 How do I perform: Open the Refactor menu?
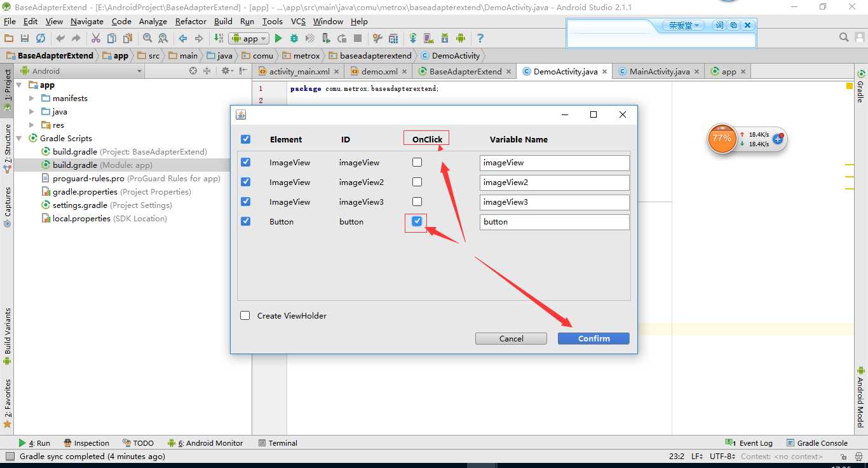click(x=191, y=21)
